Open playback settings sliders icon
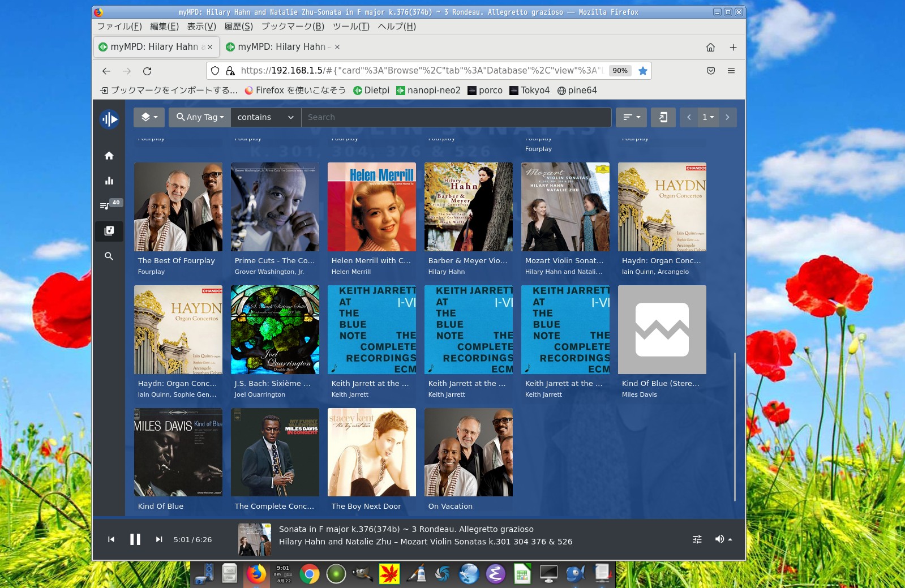 tap(697, 539)
